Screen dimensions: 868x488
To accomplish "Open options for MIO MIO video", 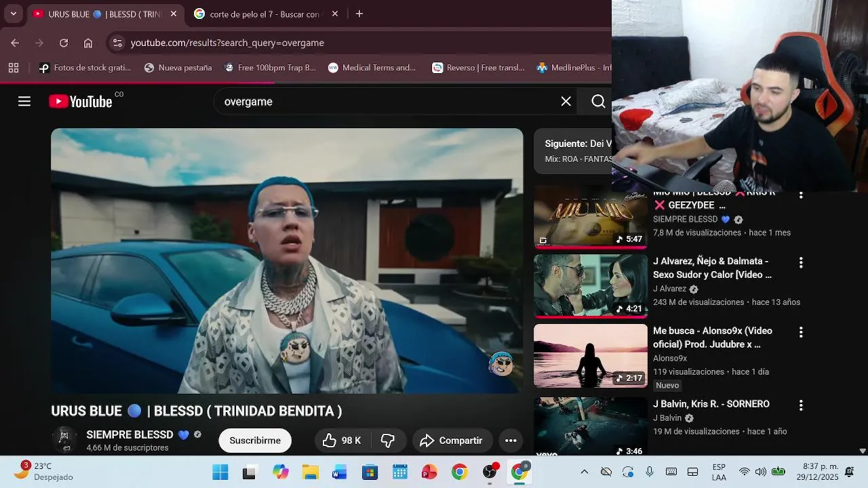I will tap(801, 196).
